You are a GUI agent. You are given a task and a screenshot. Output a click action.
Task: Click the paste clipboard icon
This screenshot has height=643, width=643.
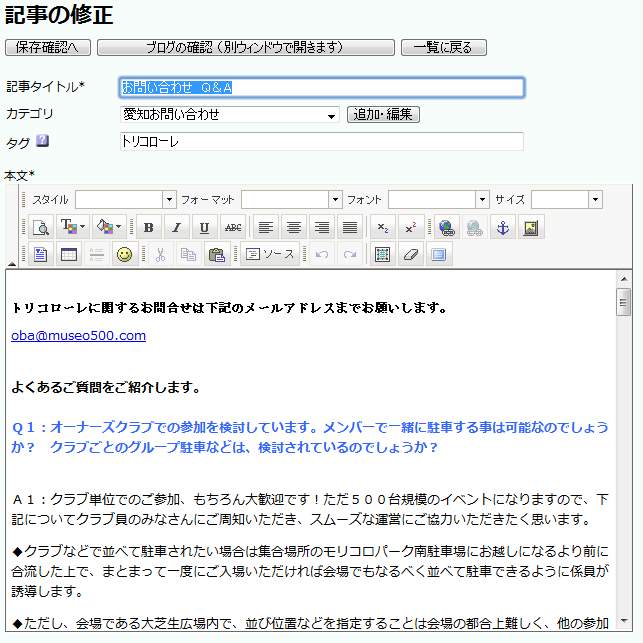tap(217, 254)
